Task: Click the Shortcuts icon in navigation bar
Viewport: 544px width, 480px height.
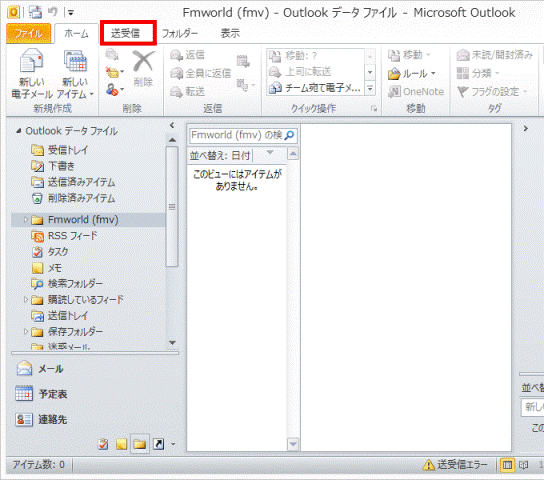Action: pos(159,444)
